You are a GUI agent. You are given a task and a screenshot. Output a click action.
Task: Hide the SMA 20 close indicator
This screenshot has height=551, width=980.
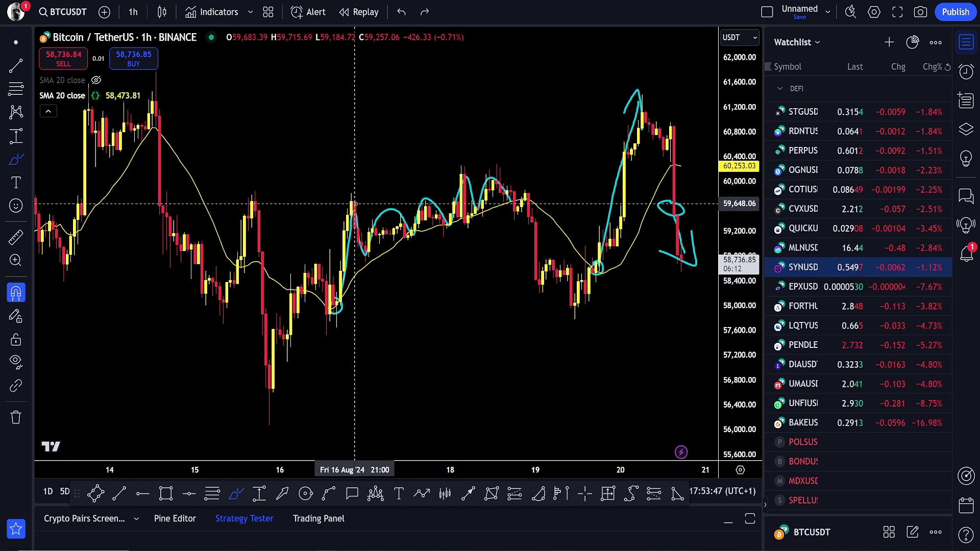point(96,80)
